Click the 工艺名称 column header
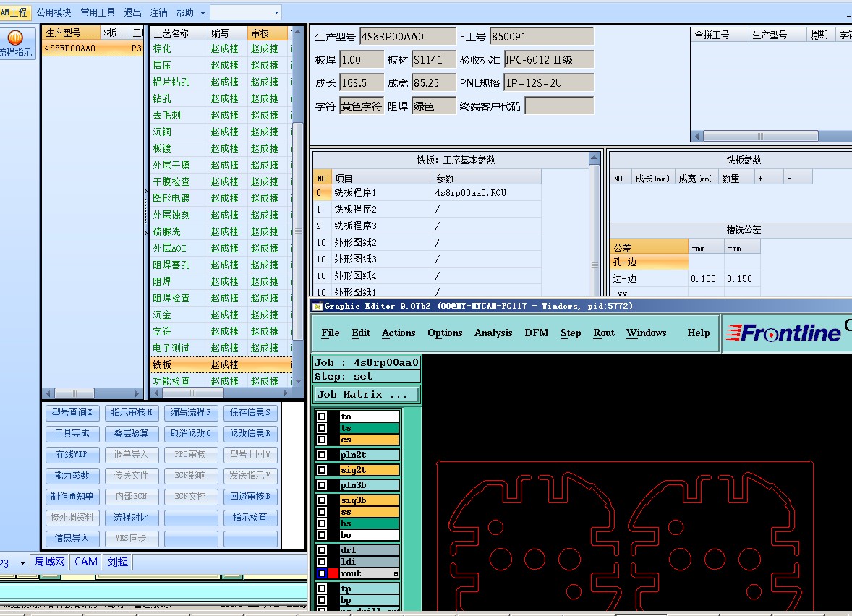This screenshot has height=616, width=852. click(x=179, y=33)
